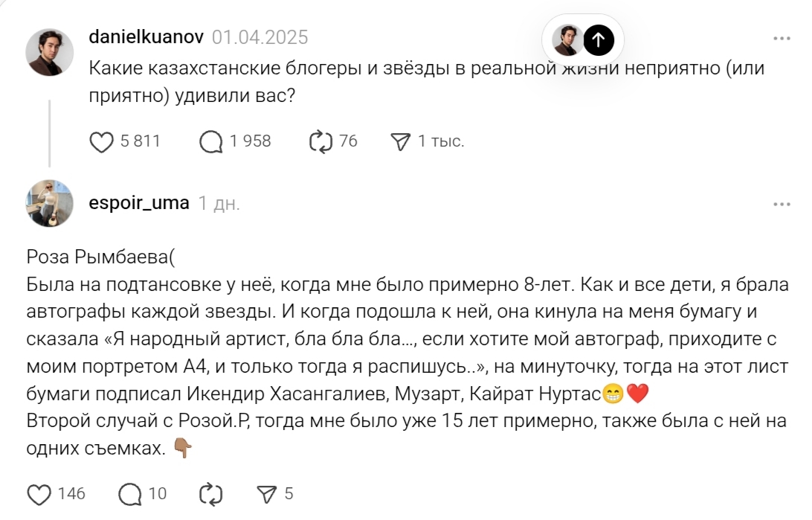The width and height of the screenshot is (812, 520).
Task: Share danielkuanov's post via the paper plane icon
Action: pos(401,141)
